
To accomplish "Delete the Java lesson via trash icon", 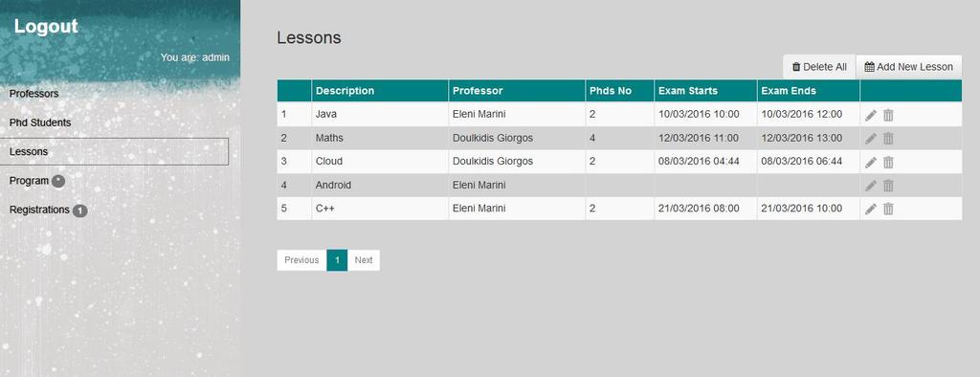I will tap(888, 115).
